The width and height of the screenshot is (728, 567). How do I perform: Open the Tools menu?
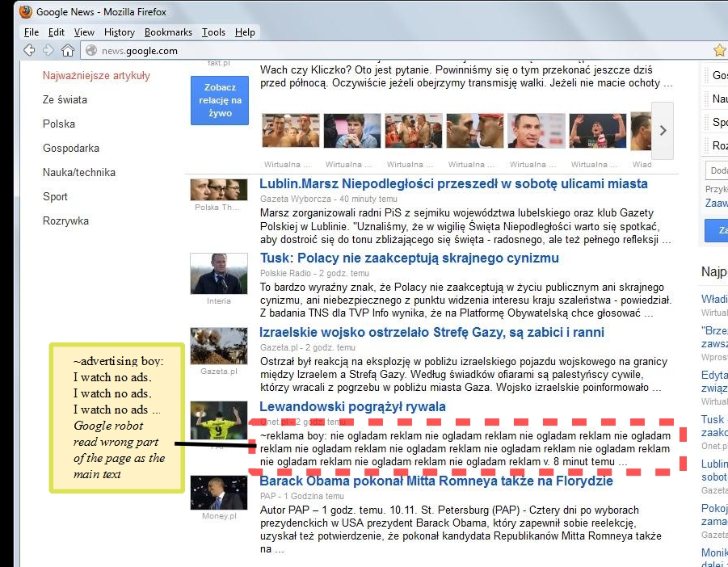[213, 32]
